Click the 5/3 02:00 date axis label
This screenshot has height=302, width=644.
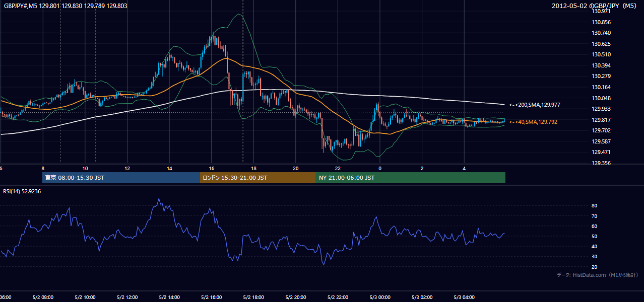[x=422, y=297]
